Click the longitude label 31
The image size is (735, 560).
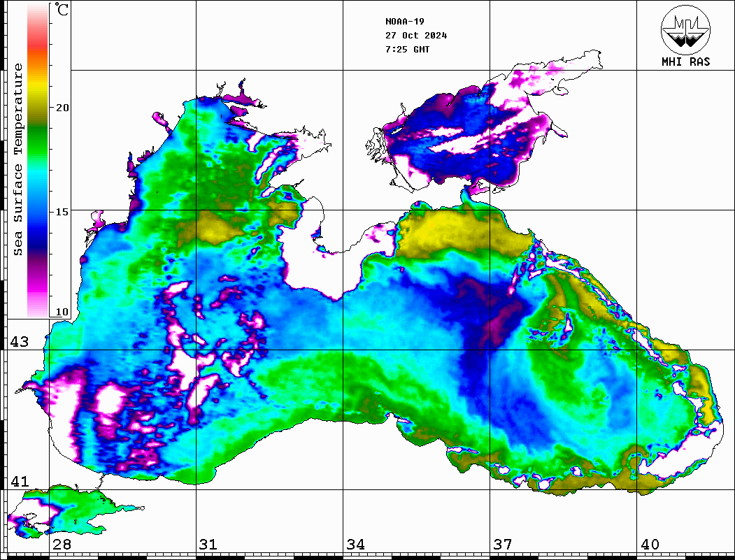[208, 545]
